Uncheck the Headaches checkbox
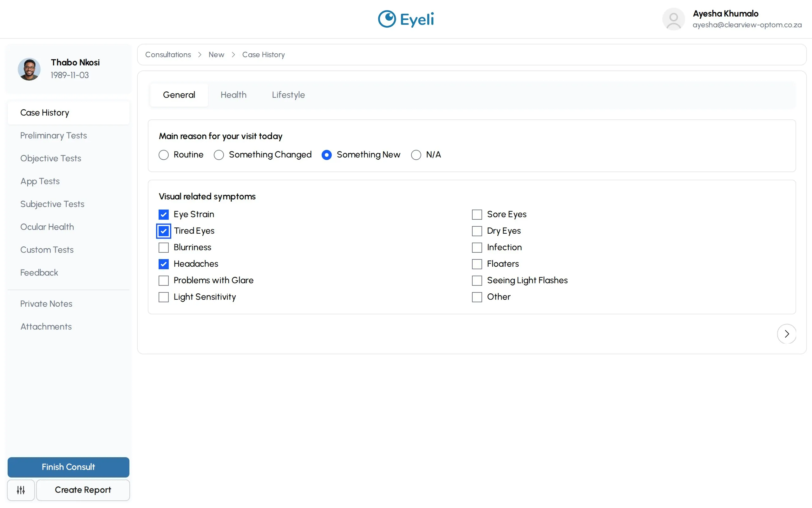This screenshot has height=508, width=812. [x=163, y=264]
